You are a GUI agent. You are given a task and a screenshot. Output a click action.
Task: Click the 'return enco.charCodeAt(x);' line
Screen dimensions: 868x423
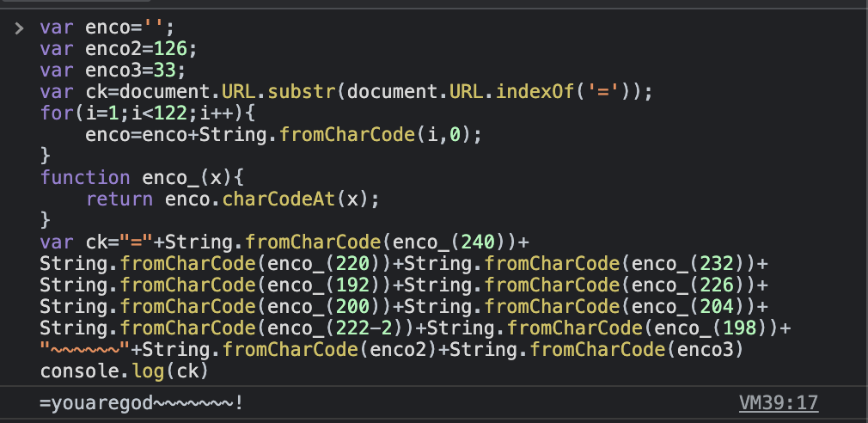click(233, 199)
